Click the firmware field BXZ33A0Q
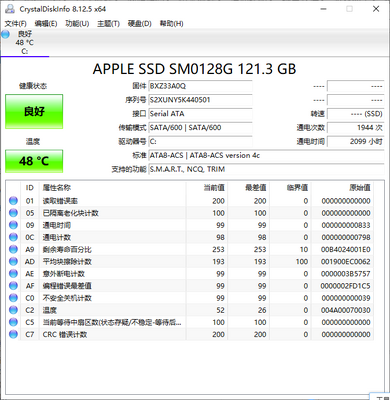The width and height of the screenshot is (390, 400). click(x=200, y=86)
